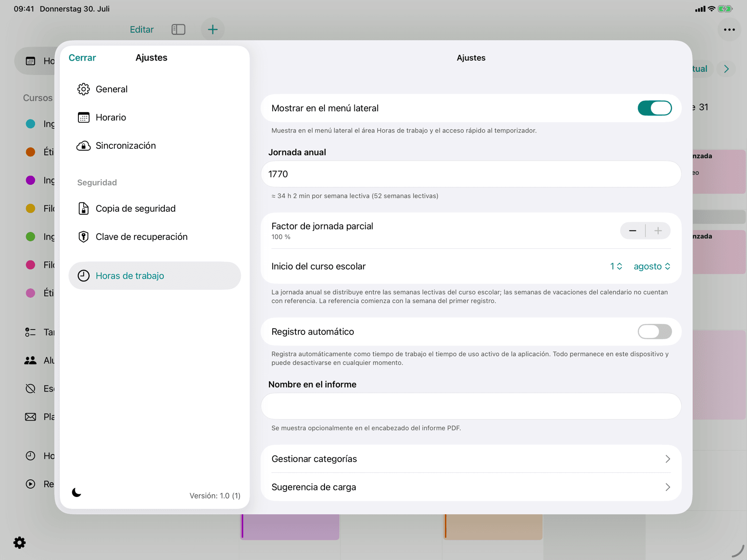Open Sugerencia de carga
Viewport: 747px width, 560px height.
tap(471, 487)
